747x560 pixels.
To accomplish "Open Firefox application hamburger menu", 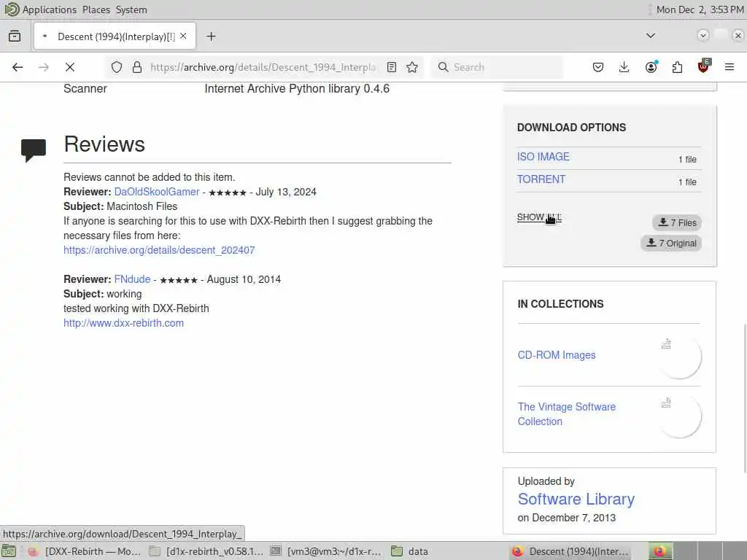I will click(729, 67).
